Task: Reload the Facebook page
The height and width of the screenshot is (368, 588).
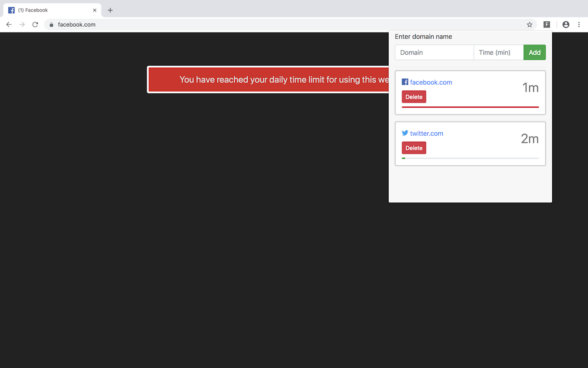Action: 35,24
